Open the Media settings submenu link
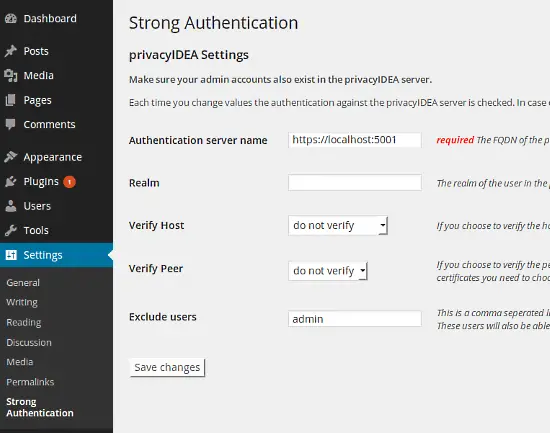 coord(20,362)
